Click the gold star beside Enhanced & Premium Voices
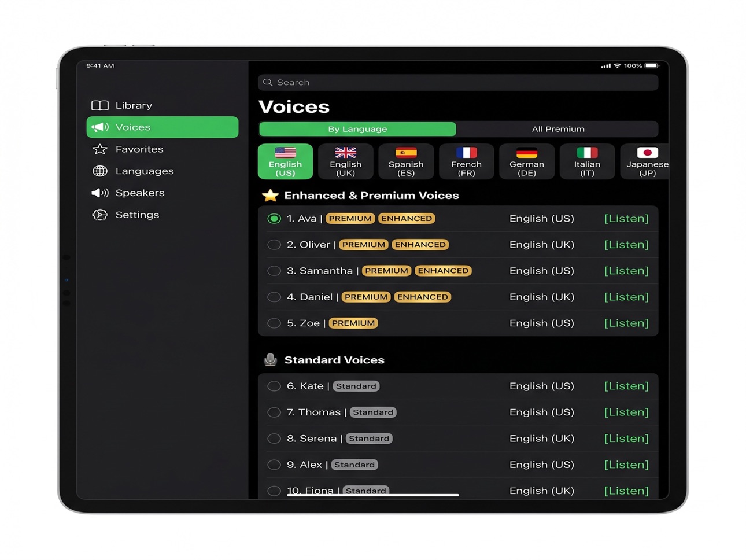 pyautogui.click(x=270, y=196)
